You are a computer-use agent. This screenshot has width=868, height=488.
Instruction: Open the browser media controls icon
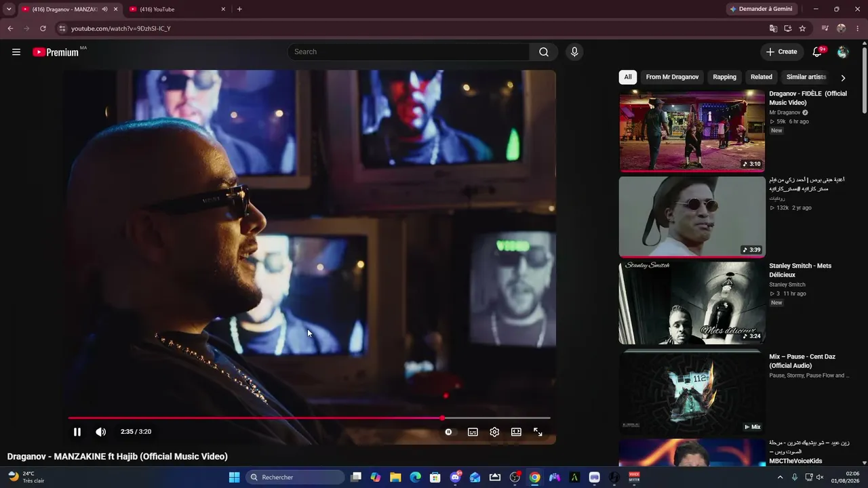coord(825,28)
